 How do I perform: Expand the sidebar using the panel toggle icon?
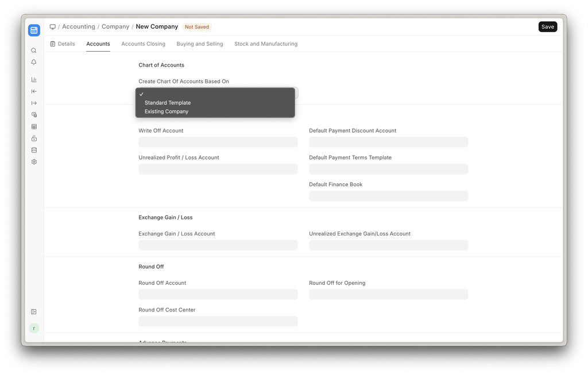pos(34,312)
